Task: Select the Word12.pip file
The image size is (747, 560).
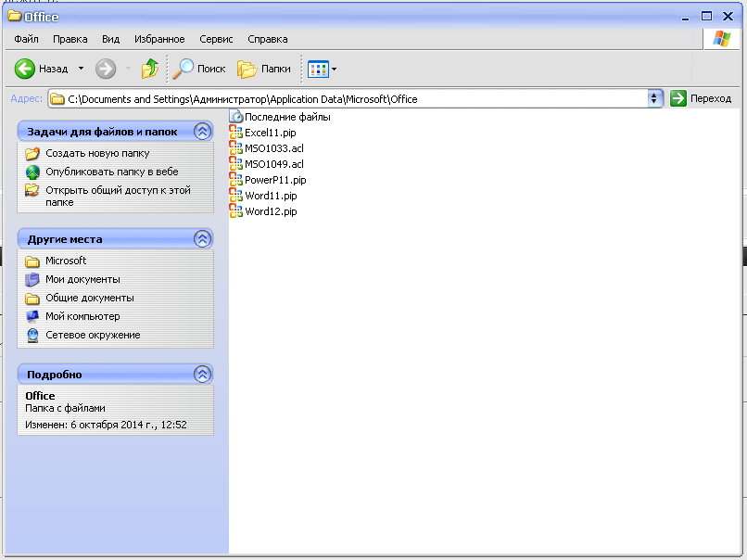Action: (270, 211)
